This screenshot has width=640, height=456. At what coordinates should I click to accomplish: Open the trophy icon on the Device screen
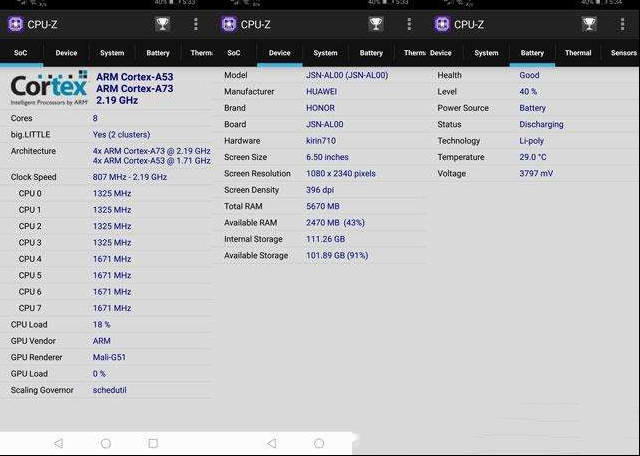[x=376, y=24]
